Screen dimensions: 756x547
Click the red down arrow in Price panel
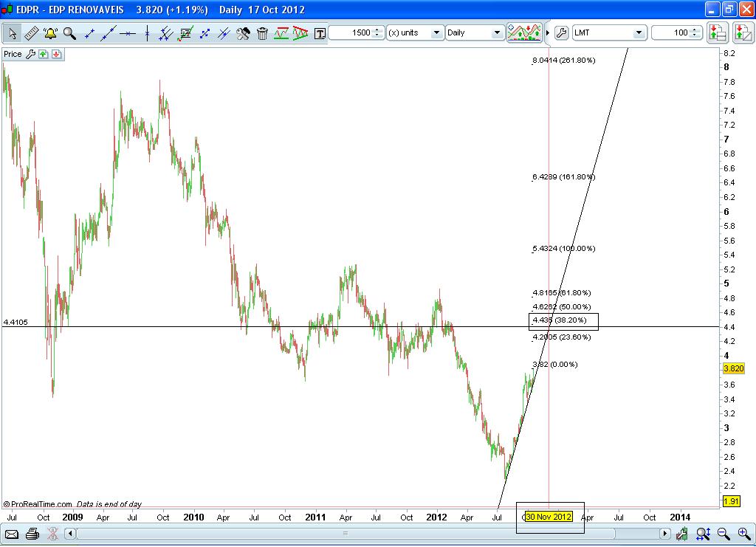56,54
